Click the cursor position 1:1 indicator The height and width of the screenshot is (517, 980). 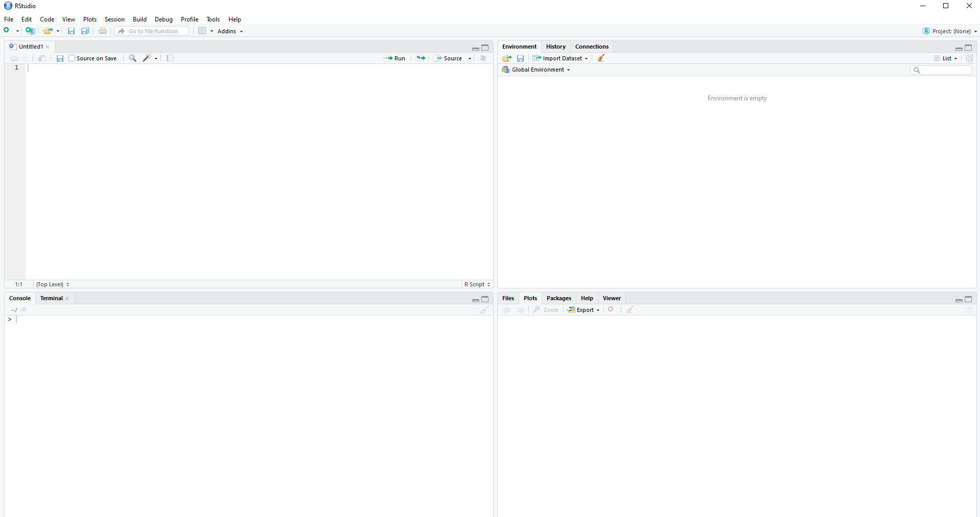(x=18, y=284)
